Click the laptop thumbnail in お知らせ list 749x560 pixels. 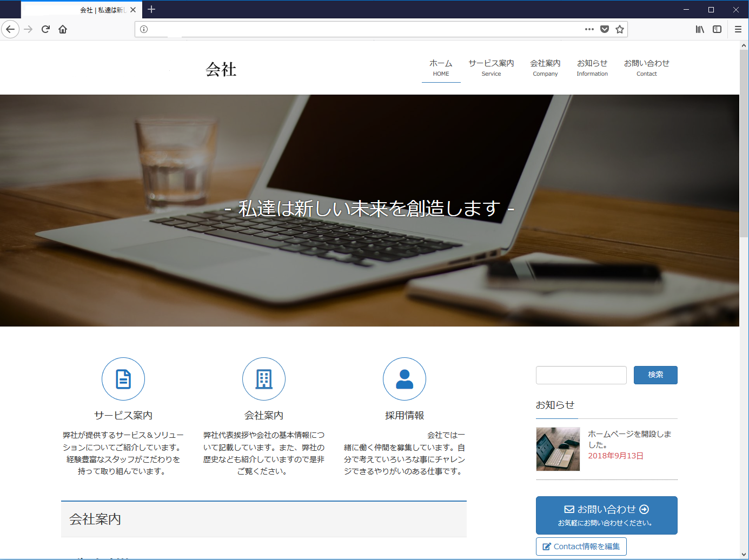558,449
